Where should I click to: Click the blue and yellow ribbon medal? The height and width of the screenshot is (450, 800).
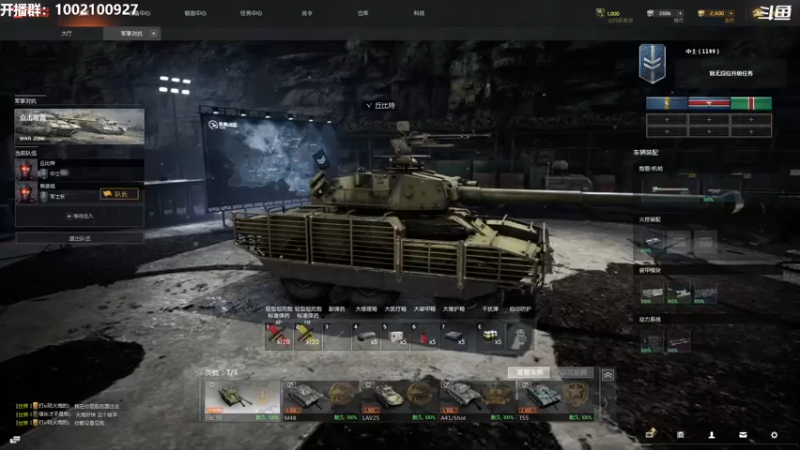[x=666, y=104]
